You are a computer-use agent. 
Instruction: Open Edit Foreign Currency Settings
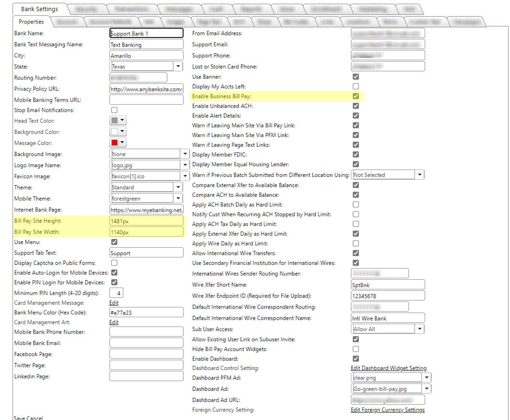(x=388, y=410)
